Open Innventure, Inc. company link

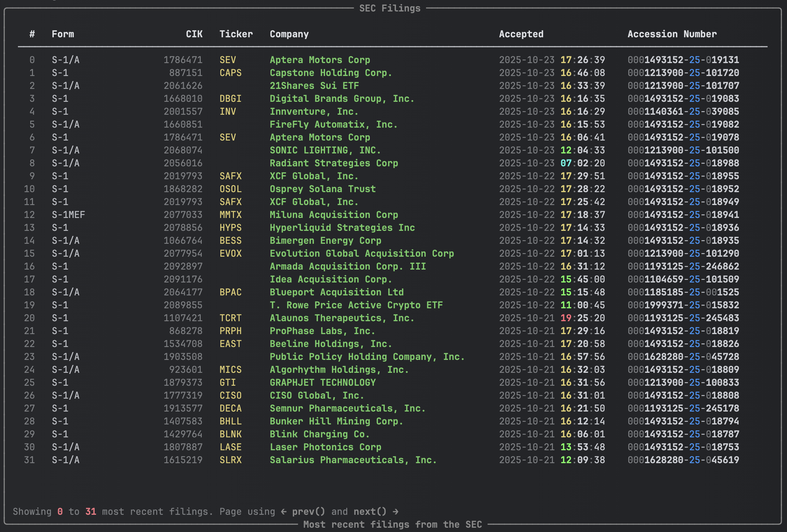(x=314, y=111)
